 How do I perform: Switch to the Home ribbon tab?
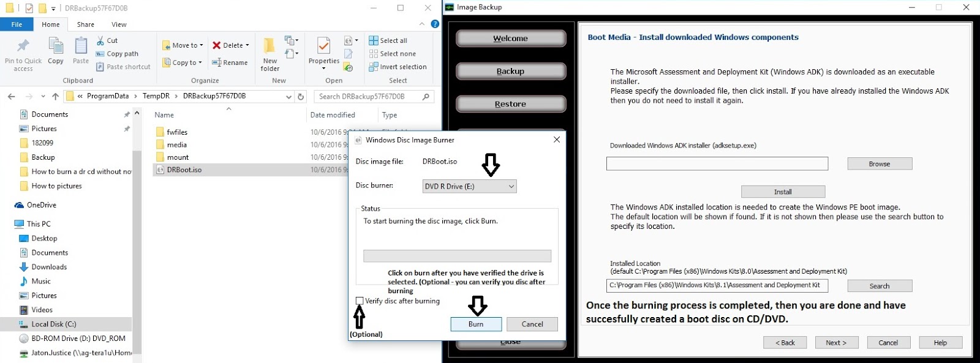51,24
